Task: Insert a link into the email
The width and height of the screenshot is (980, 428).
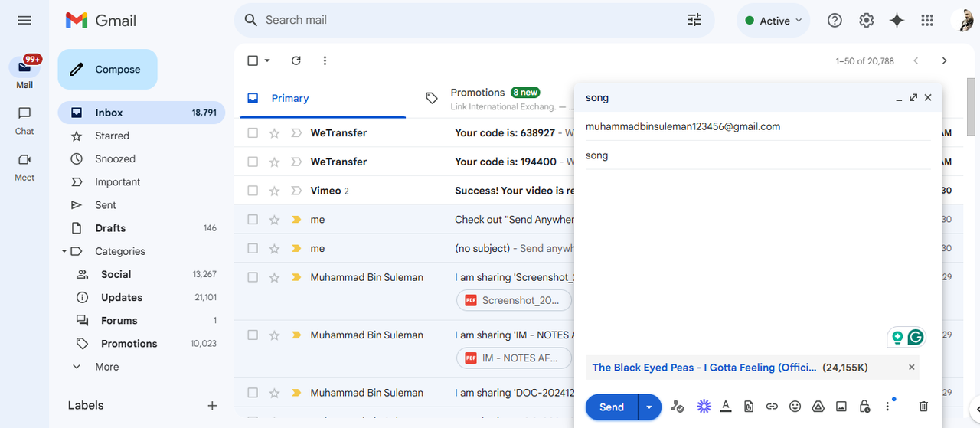Action: (x=772, y=407)
